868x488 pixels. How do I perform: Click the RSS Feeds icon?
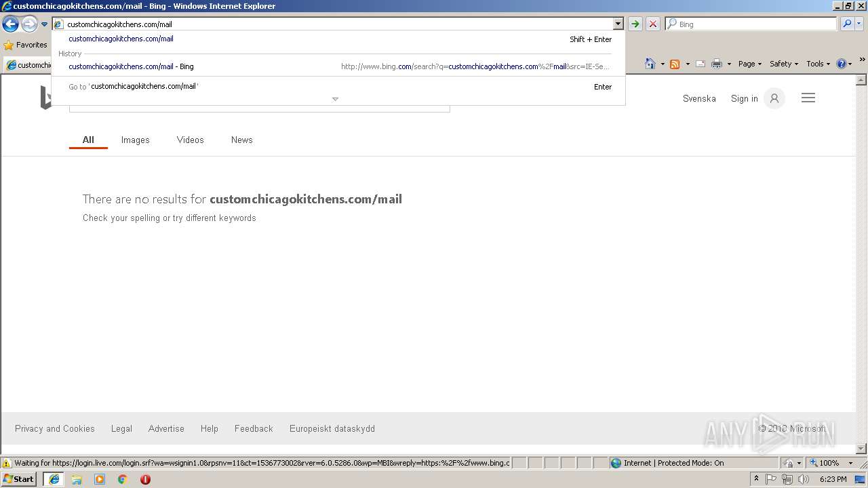tap(675, 64)
